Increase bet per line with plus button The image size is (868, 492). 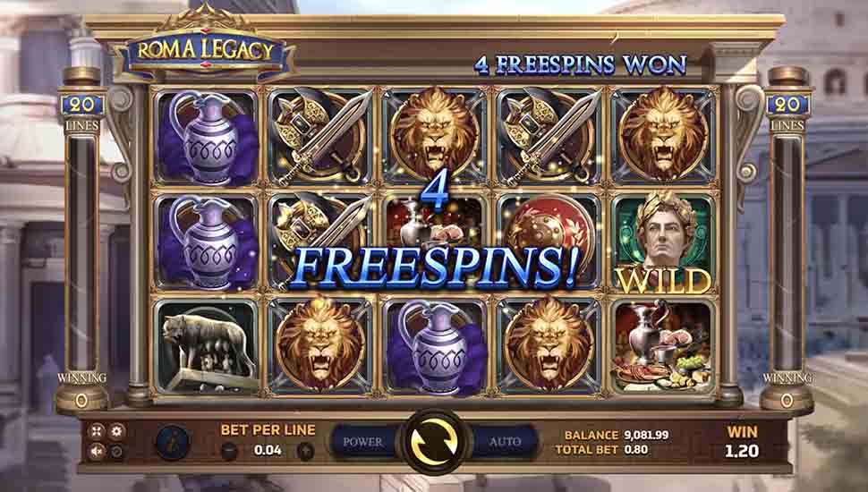[305, 451]
